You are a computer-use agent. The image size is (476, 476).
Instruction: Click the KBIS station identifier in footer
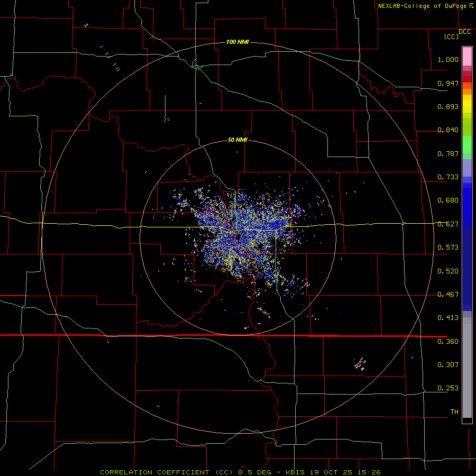296,472
